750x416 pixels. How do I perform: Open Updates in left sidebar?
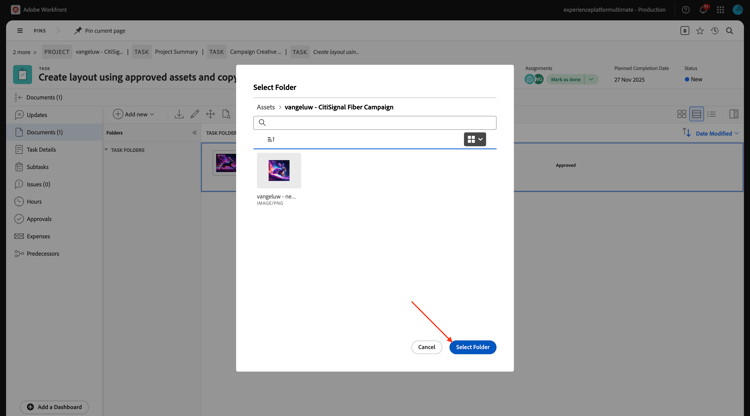37,115
